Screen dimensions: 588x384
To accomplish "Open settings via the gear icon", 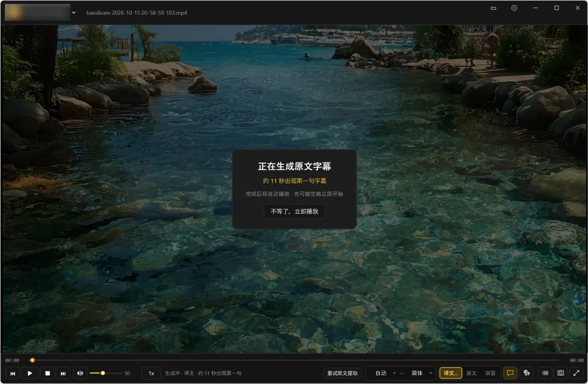I will [x=514, y=8].
